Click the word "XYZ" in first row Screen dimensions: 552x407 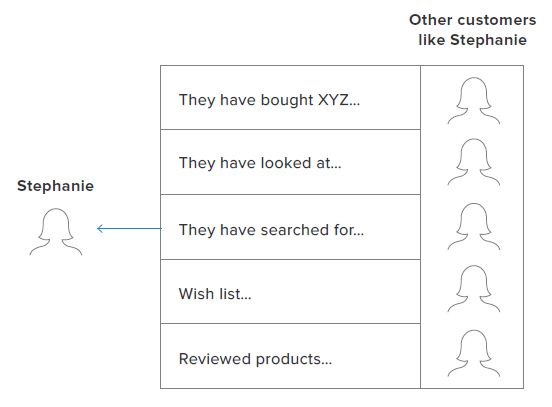[333, 100]
